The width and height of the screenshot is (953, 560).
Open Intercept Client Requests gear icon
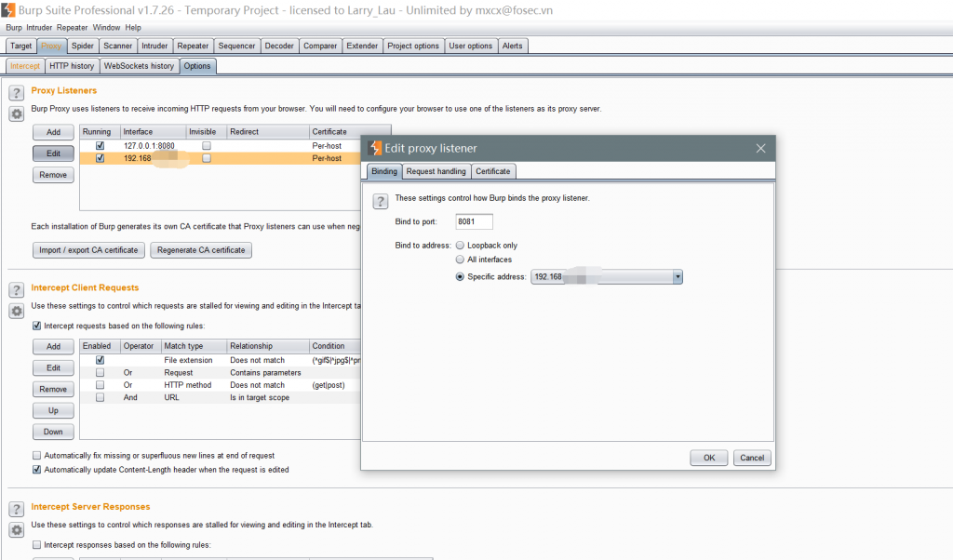coord(17,311)
